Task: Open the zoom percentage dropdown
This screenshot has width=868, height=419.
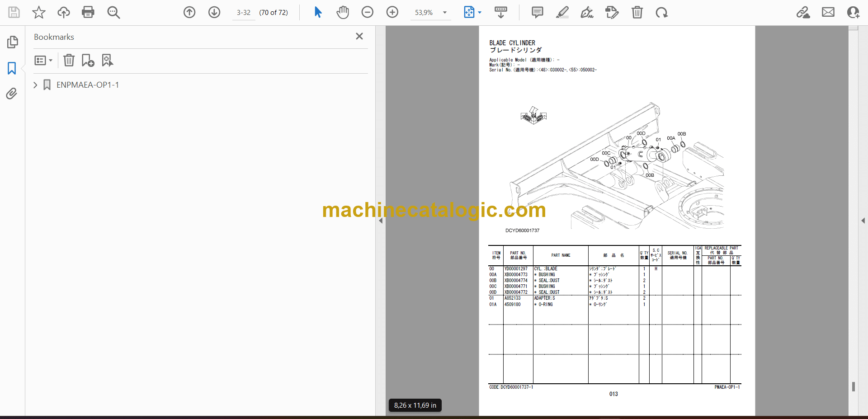Action: coord(445,12)
